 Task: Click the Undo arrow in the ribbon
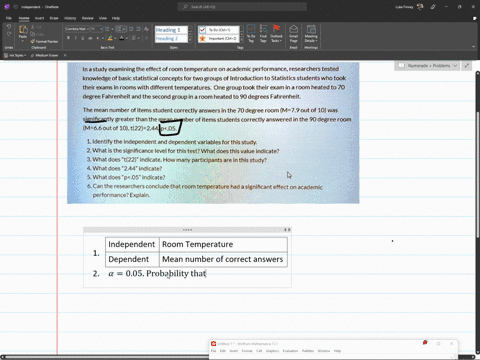point(9,27)
